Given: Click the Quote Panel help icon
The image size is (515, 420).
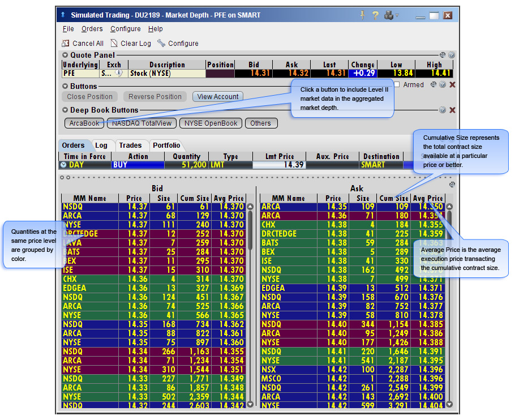Looking at the screenshot, I should point(452,55).
